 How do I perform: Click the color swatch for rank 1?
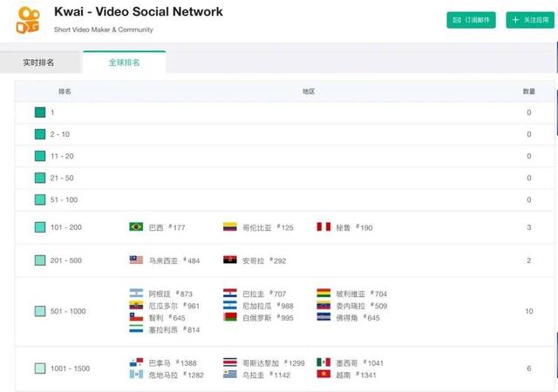[x=40, y=112]
